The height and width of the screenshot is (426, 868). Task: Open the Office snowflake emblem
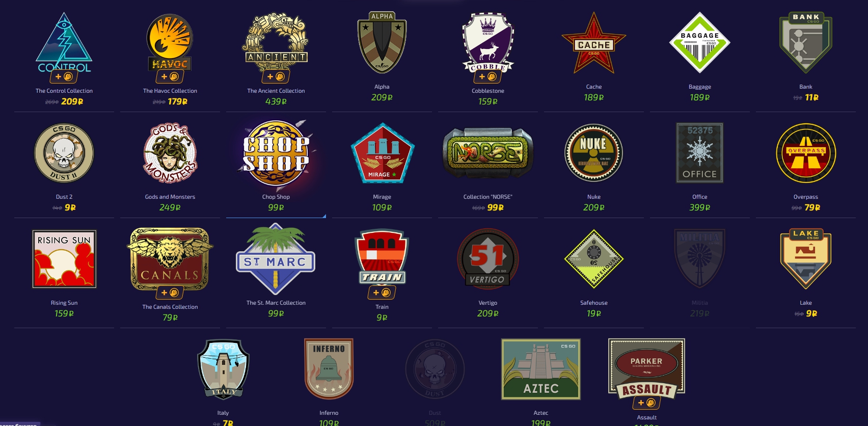(700, 153)
